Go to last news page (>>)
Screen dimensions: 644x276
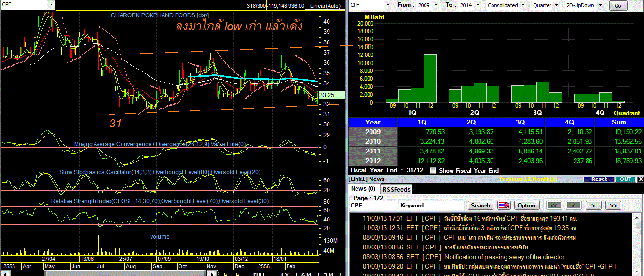[613, 206]
